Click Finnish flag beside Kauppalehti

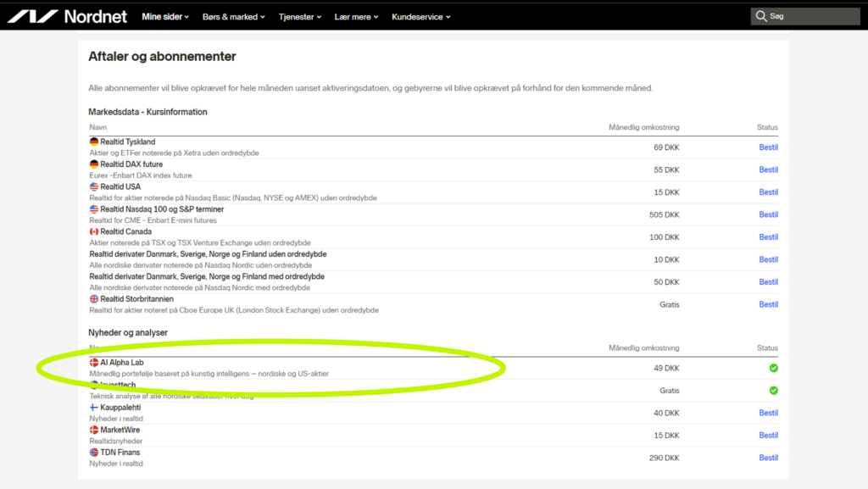pyautogui.click(x=94, y=408)
